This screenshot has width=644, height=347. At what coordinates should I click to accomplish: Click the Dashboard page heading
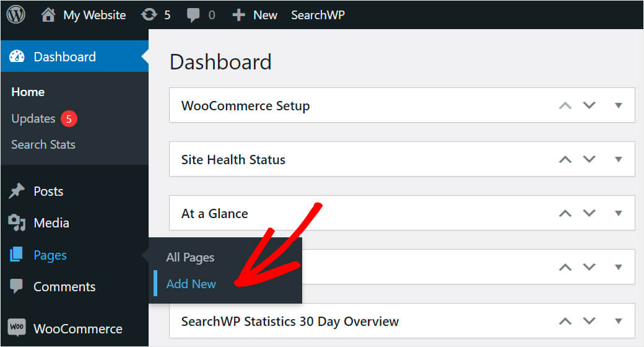pos(220,62)
